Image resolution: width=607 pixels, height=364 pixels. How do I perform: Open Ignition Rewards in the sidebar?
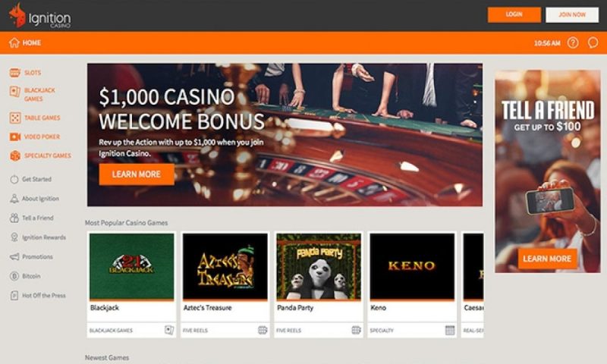(x=44, y=237)
